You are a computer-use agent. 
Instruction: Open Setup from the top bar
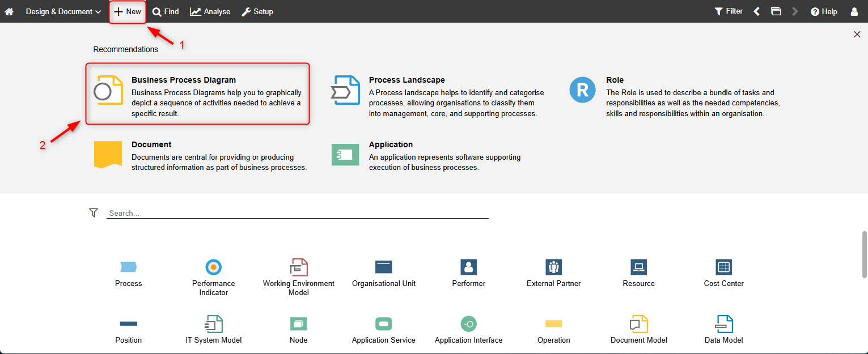[257, 11]
